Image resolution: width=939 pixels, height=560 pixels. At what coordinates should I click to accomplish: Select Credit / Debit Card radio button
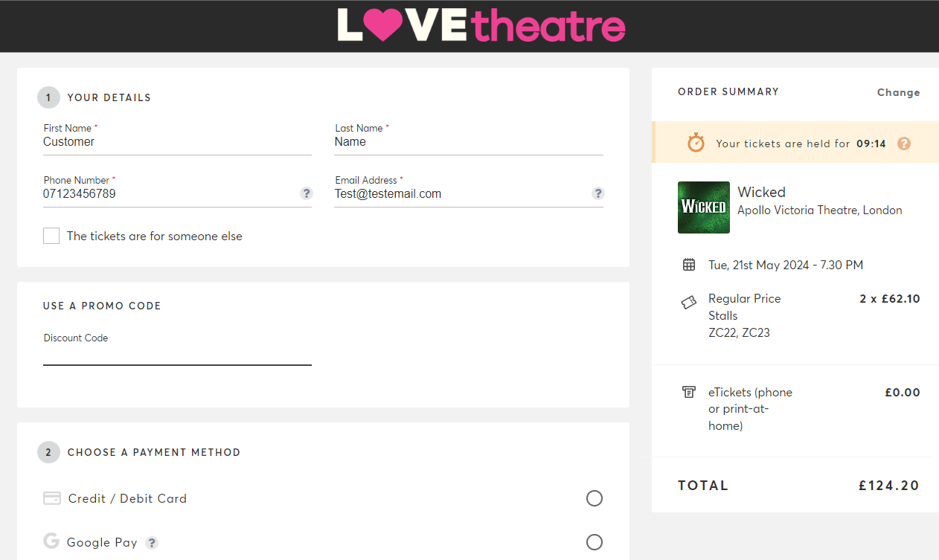(594, 498)
